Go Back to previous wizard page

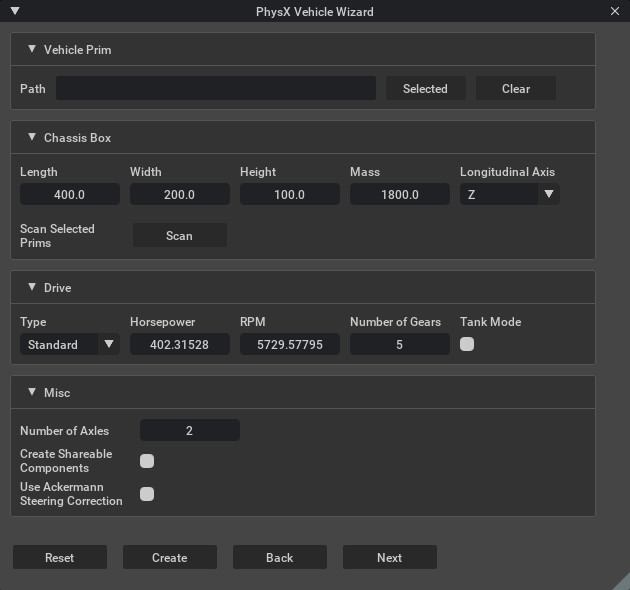pyautogui.click(x=280, y=557)
